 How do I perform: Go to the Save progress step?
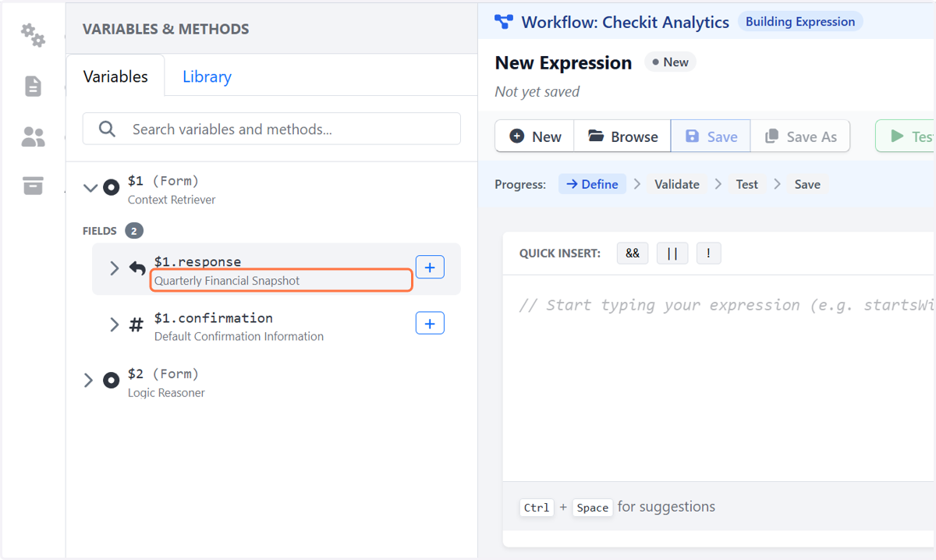pos(807,184)
